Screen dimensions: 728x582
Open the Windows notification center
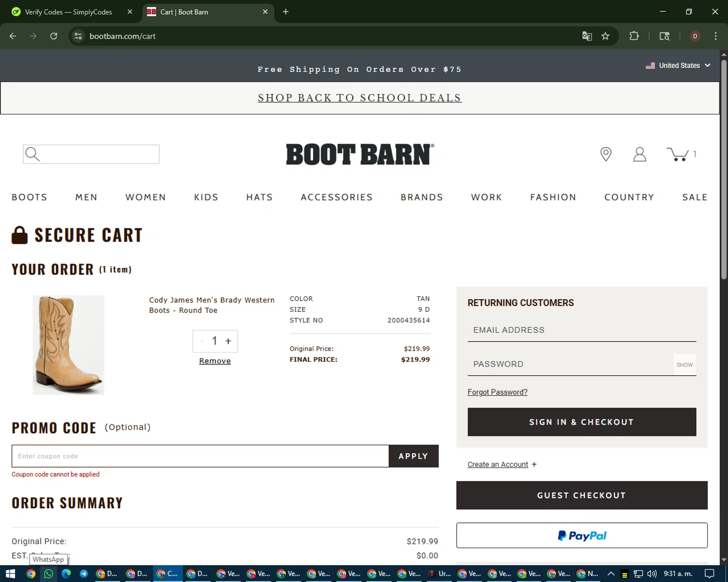click(709, 574)
